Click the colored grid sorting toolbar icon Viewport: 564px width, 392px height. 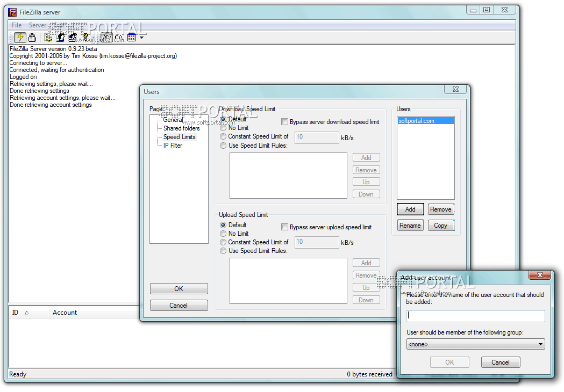132,37
